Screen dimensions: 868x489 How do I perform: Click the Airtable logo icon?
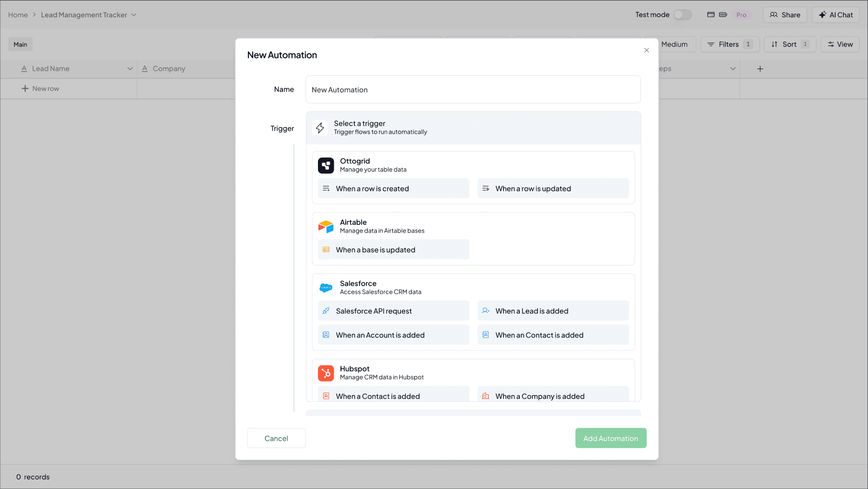pos(326,227)
